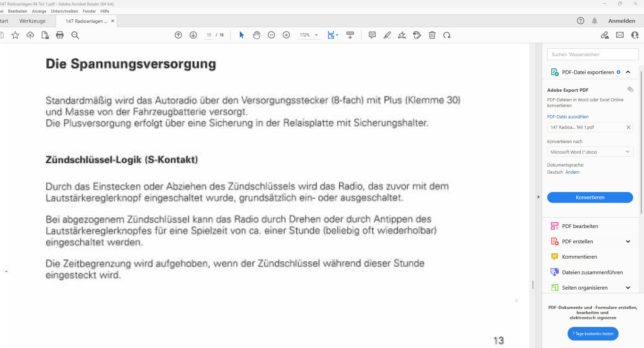Click the print icon in toolbar
The image size is (644, 348).
(60, 35)
